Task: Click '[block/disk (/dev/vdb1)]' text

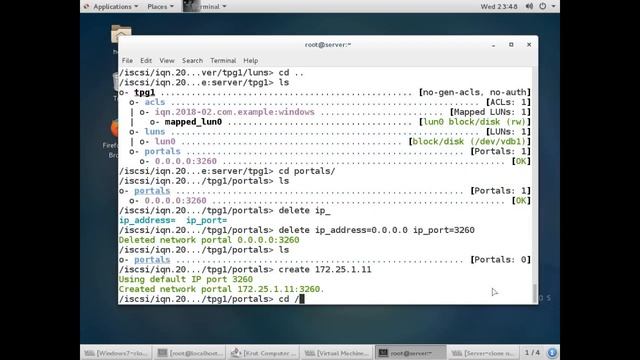Action: 470,142
